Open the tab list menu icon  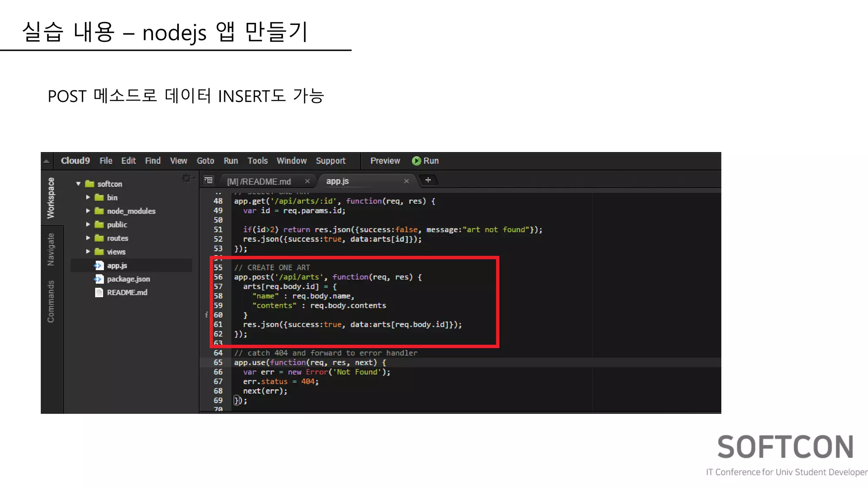click(x=208, y=180)
